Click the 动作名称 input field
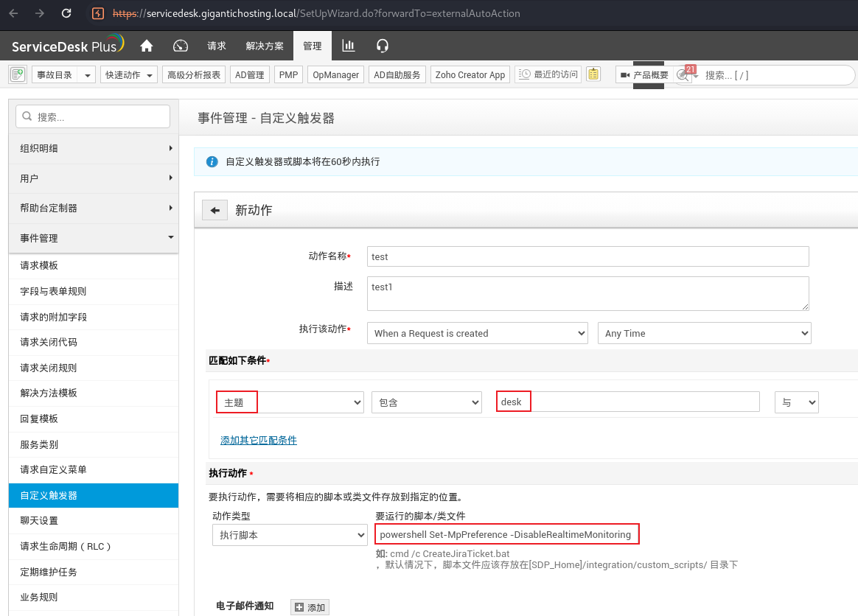 [x=587, y=256]
